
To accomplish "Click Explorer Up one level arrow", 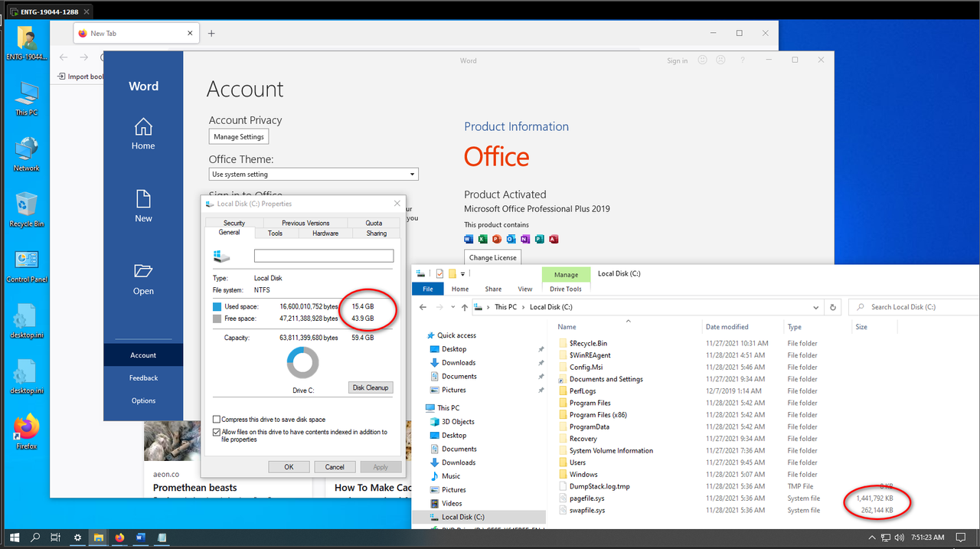I will coord(465,307).
